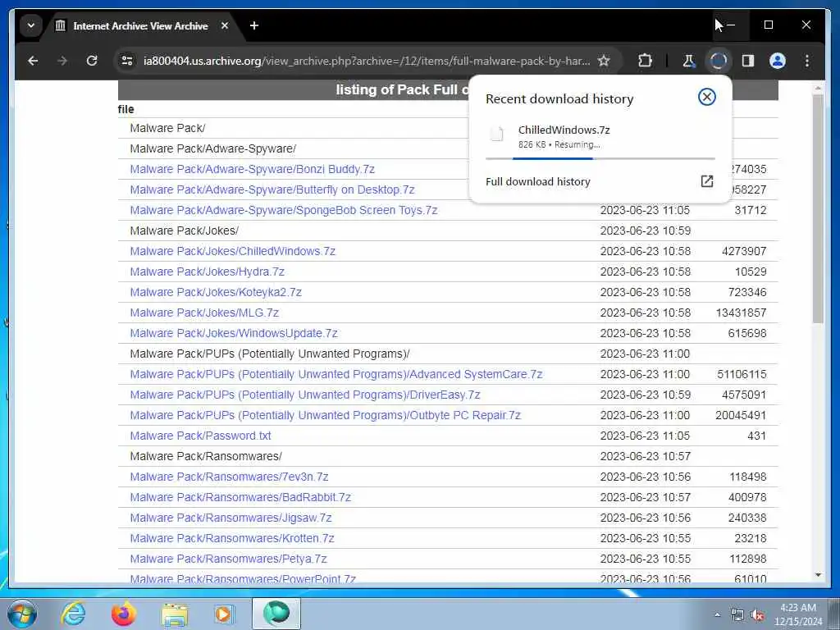Click size value 13431857 for MLG.7z
The height and width of the screenshot is (630, 840).
click(741, 313)
